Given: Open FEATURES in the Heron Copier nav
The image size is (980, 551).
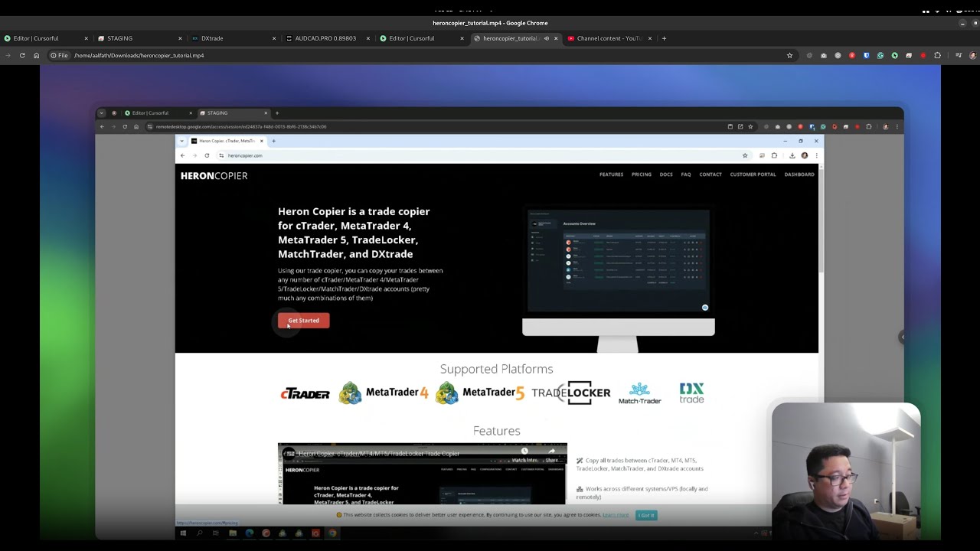Looking at the screenshot, I should pos(611,174).
